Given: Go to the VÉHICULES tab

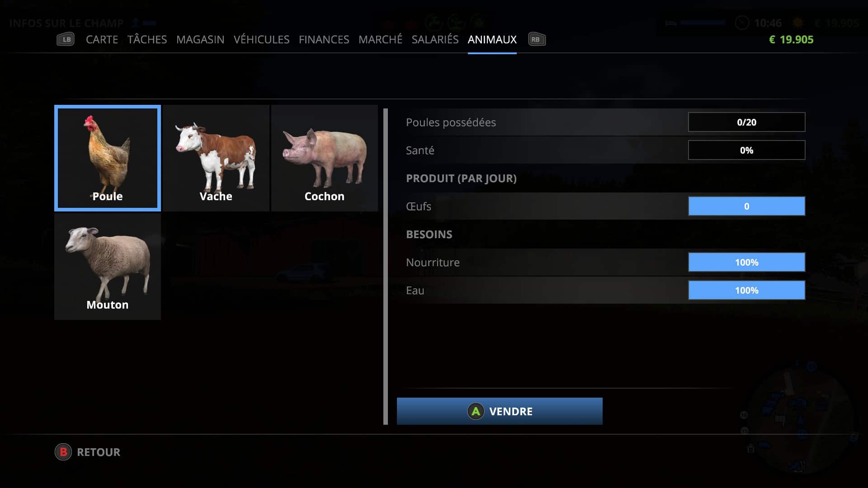Looking at the screenshot, I should pyautogui.click(x=261, y=40).
